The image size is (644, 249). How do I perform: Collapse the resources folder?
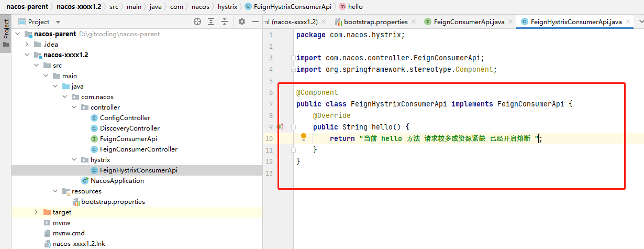tap(56, 191)
